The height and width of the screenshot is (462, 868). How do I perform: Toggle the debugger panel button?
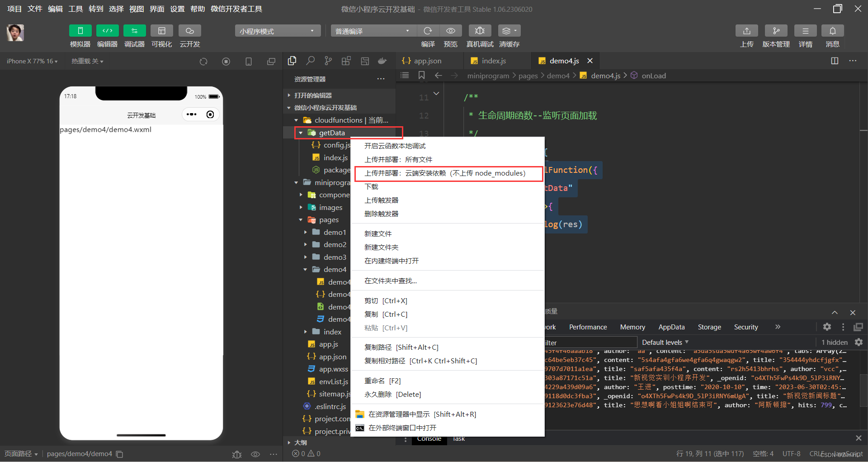(134, 31)
